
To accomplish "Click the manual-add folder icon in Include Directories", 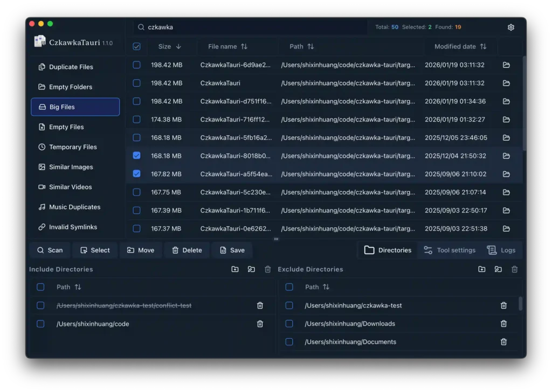I will pyautogui.click(x=251, y=269).
